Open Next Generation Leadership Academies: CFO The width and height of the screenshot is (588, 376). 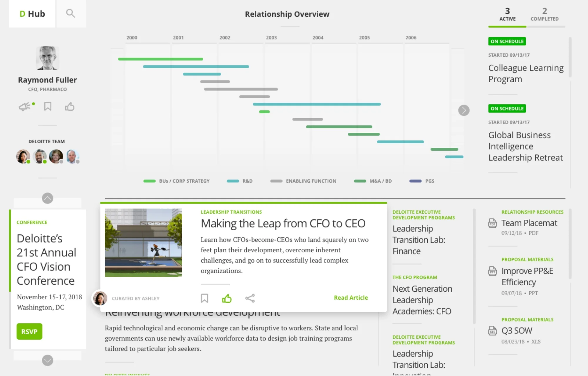click(x=422, y=300)
